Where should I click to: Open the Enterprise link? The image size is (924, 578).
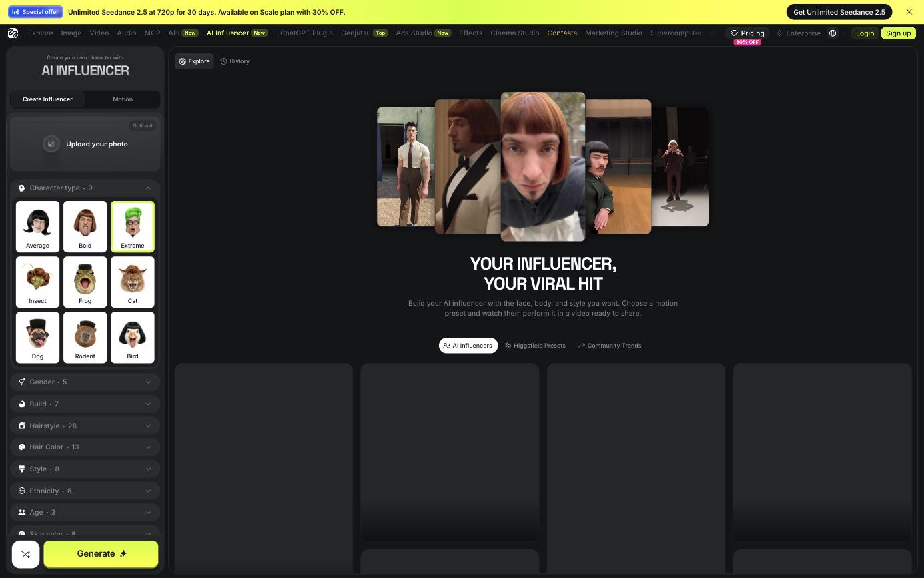[798, 33]
